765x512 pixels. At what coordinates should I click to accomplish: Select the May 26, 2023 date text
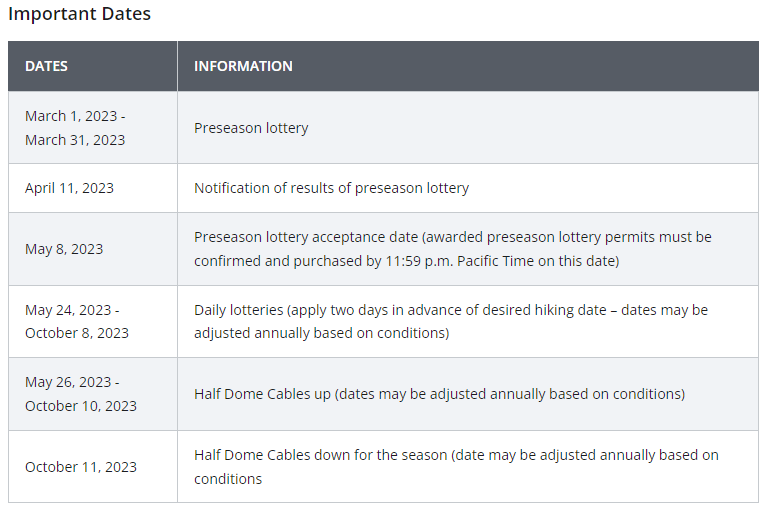72,382
